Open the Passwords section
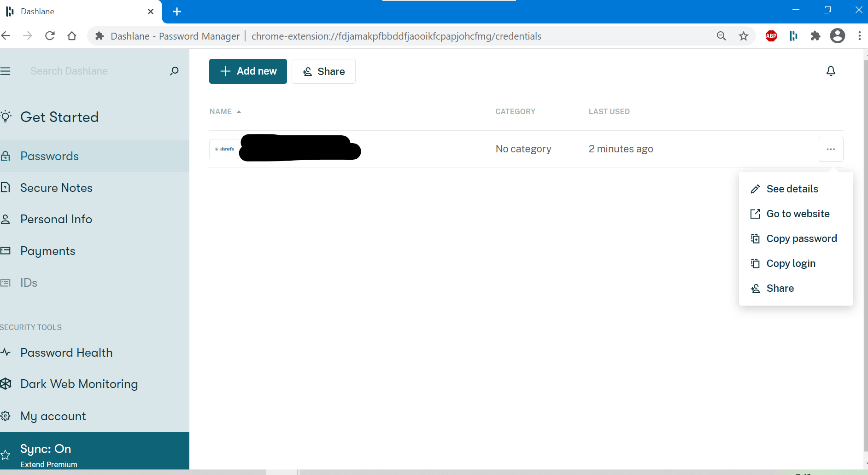Screen dimensions: 868x475 click(x=49, y=156)
